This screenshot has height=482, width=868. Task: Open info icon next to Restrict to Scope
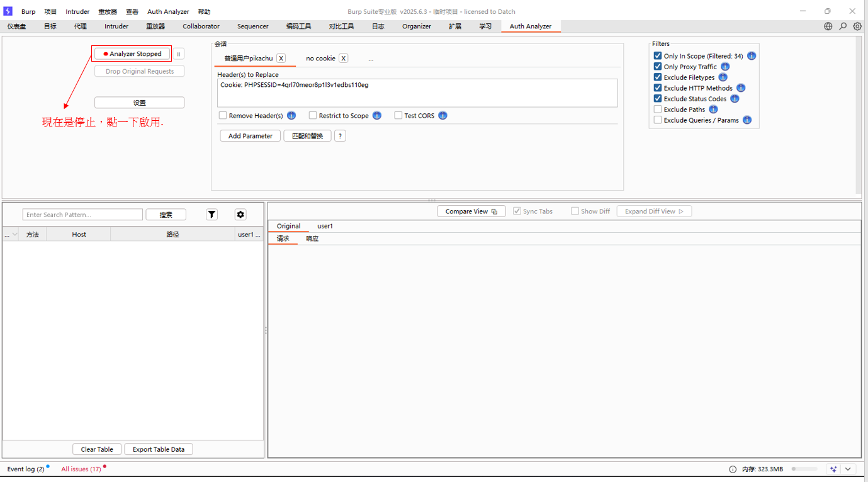click(x=377, y=116)
